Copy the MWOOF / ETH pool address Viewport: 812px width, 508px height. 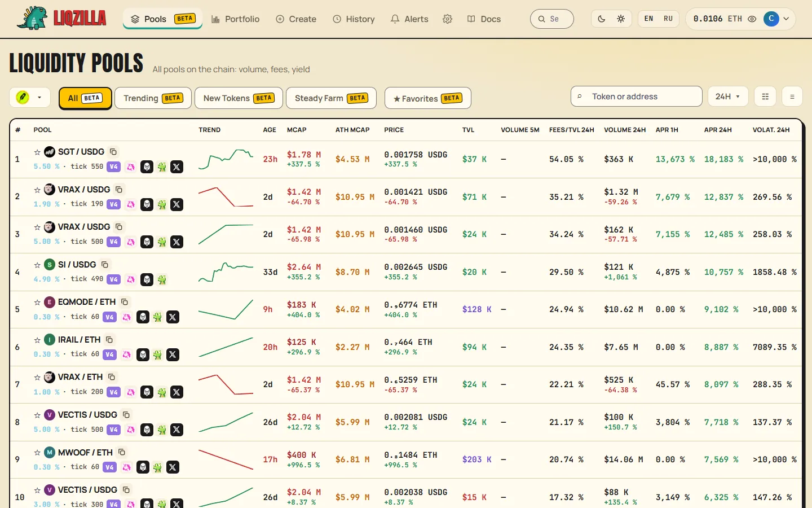122,452
